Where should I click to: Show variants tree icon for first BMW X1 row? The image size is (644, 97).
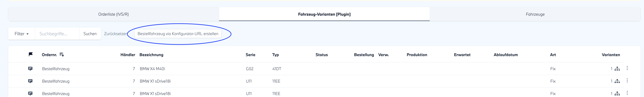[617, 81]
